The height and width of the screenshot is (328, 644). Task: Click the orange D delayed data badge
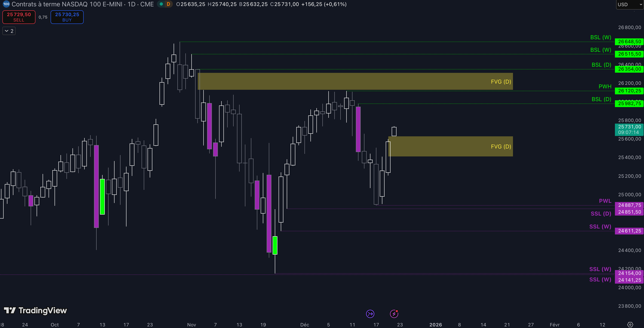[168, 4]
